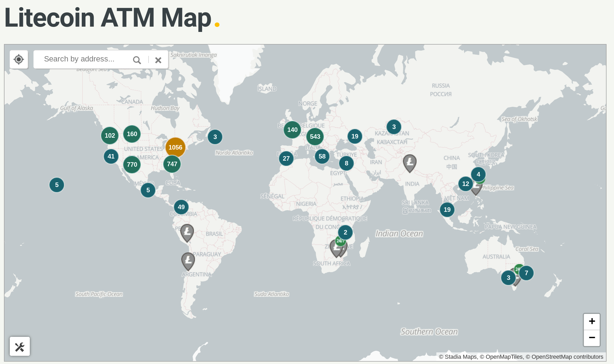Open the 5 cluster in the Pacific
The image size is (614, 364).
57,185
